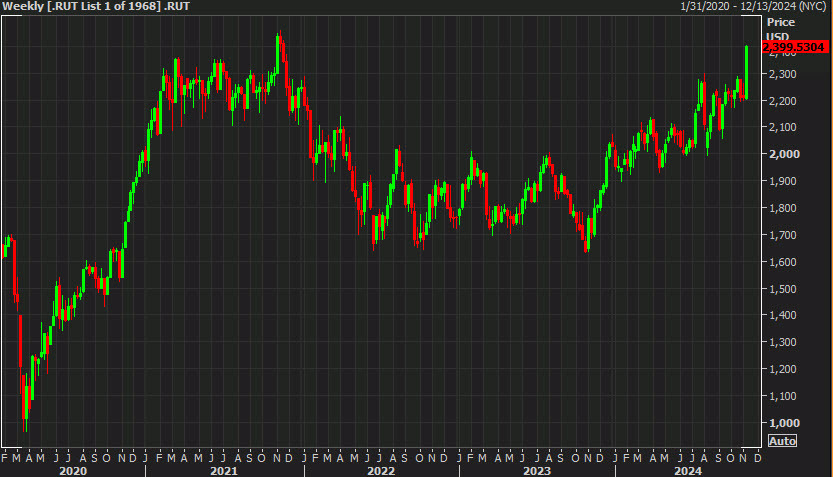Click the 2020 year label on time axis
The image size is (833, 477).
pyautogui.click(x=73, y=471)
